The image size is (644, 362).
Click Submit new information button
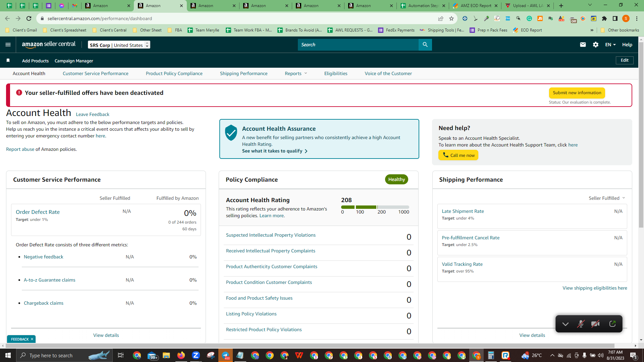[x=577, y=93]
